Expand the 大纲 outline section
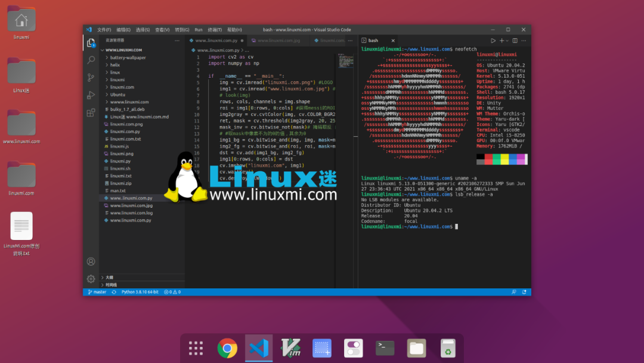This screenshot has width=644, height=363. [x=109, y=277]
